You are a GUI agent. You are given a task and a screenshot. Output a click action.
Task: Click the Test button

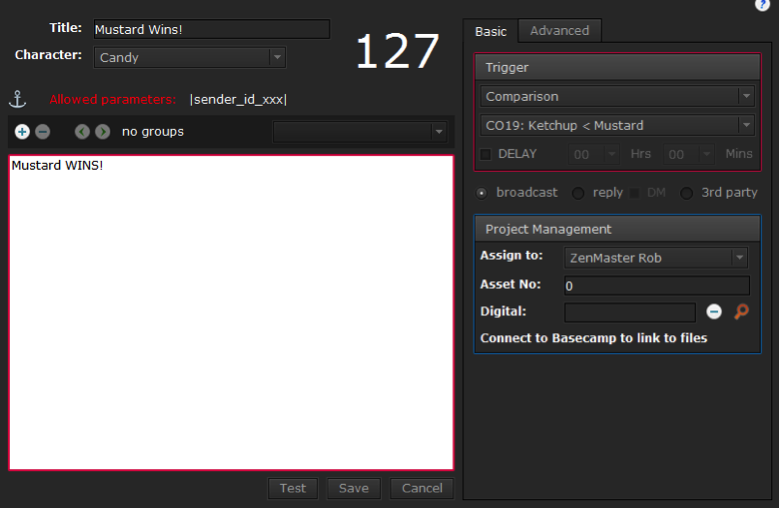click(293, 488)
